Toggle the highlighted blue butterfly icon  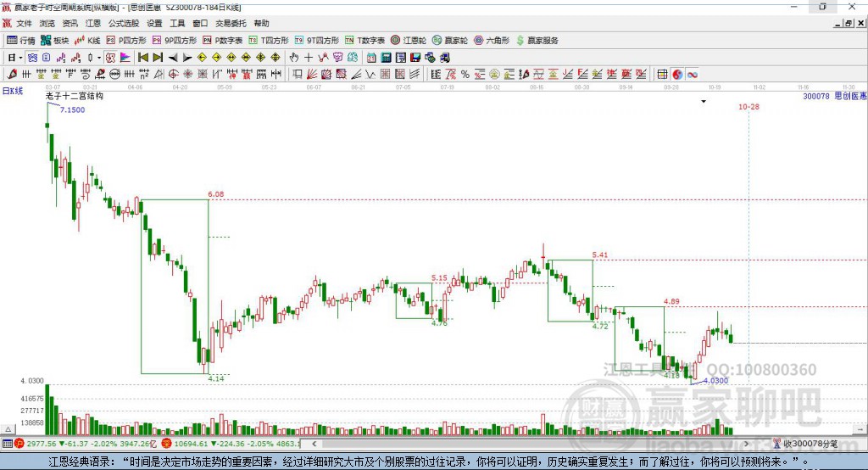pos(32,58)
